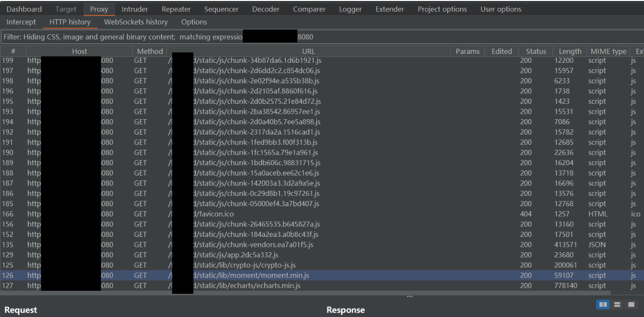
Task: Select row 152 chunk-184a2ea3.a0b8c43f.js
Action: click(322, 234)
